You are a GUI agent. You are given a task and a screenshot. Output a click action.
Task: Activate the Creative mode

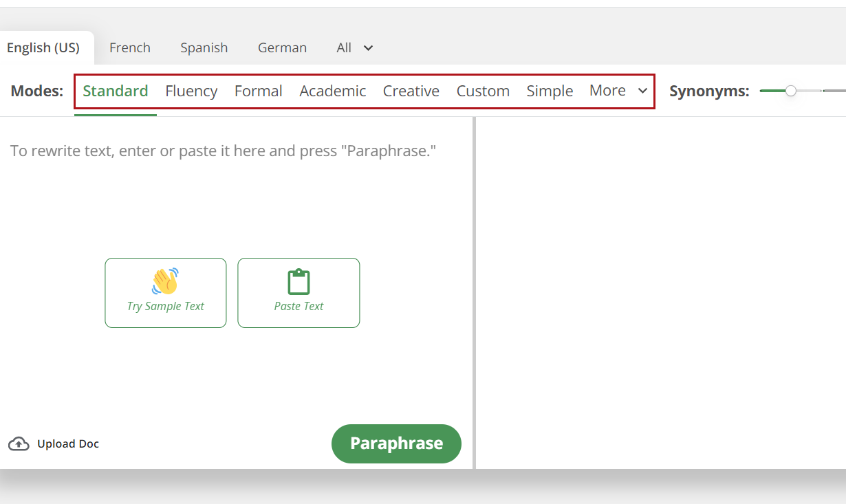[x=411, y=91]
